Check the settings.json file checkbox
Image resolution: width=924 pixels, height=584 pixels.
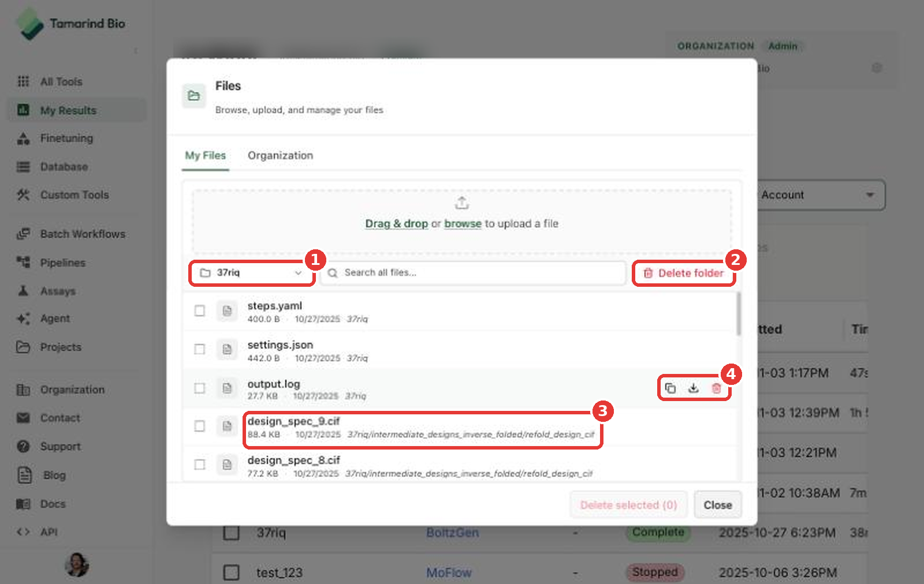(200, 350)
